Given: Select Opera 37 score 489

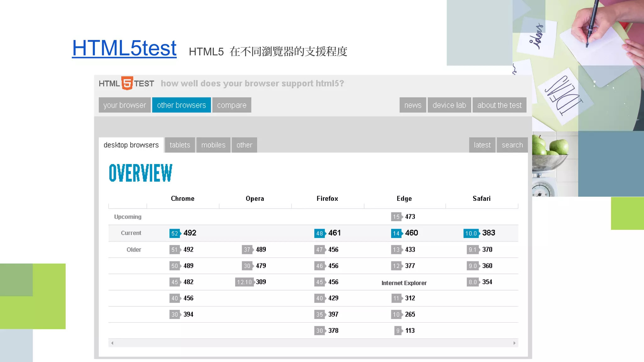Looking at the screenshot, I should pos(254,250).
